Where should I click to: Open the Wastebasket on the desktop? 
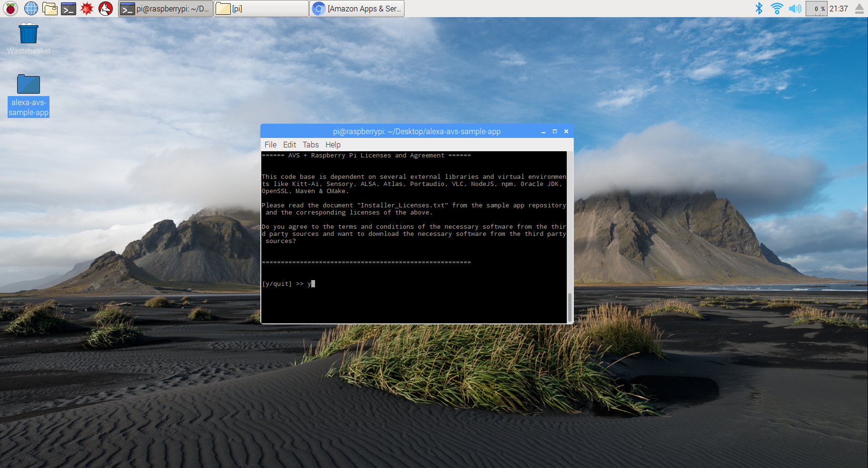pyautogui.click(x=28, y=33)
